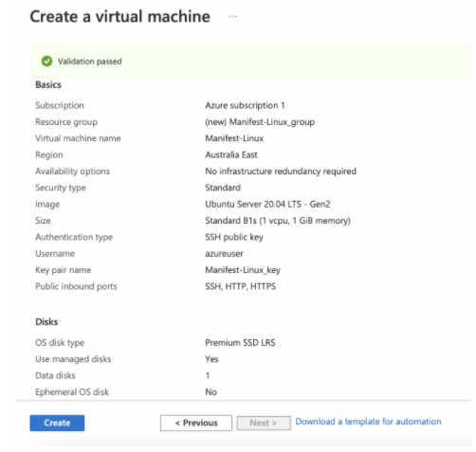Click the Validation passed banner text
The image size is (476, 452).
[x=90, y=62]
